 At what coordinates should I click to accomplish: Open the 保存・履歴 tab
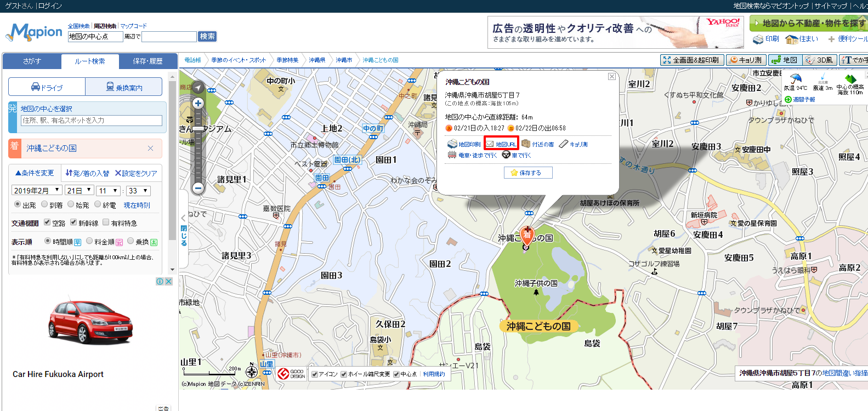[148, 61]
